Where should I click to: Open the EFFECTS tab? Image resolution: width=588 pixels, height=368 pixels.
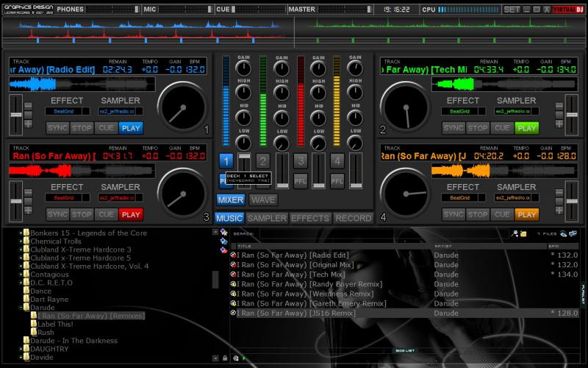pyautogui.click(x=310, y=218)
